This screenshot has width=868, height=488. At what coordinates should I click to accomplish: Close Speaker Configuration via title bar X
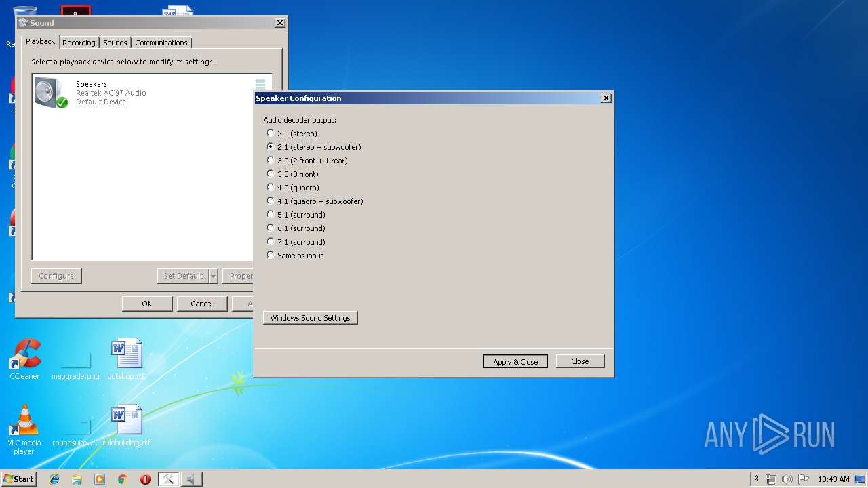(606, 98)
